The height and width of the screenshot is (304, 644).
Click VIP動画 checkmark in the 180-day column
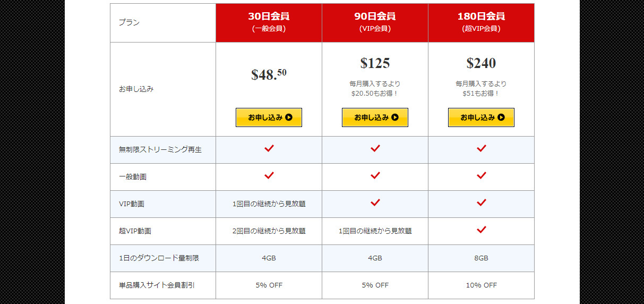(x=482, y=202)
